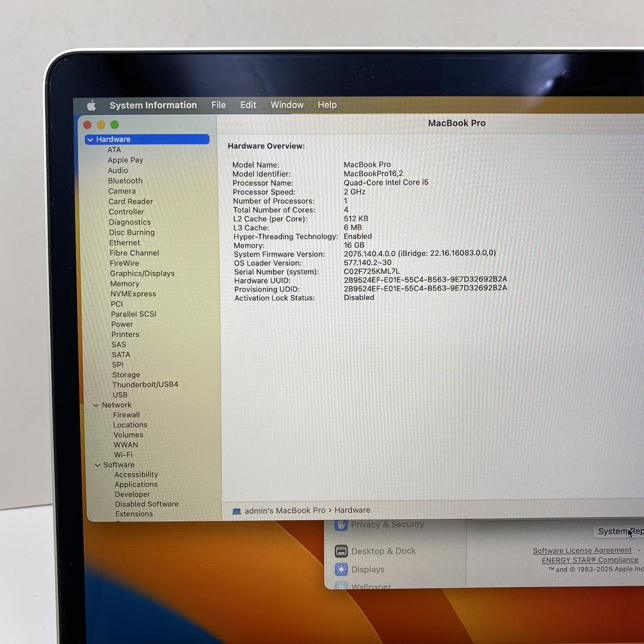The width and height of the screenshot is (644, 644).
Task: Select Extensions under Software
Action: pyautogui.click(x=134, y=514)
